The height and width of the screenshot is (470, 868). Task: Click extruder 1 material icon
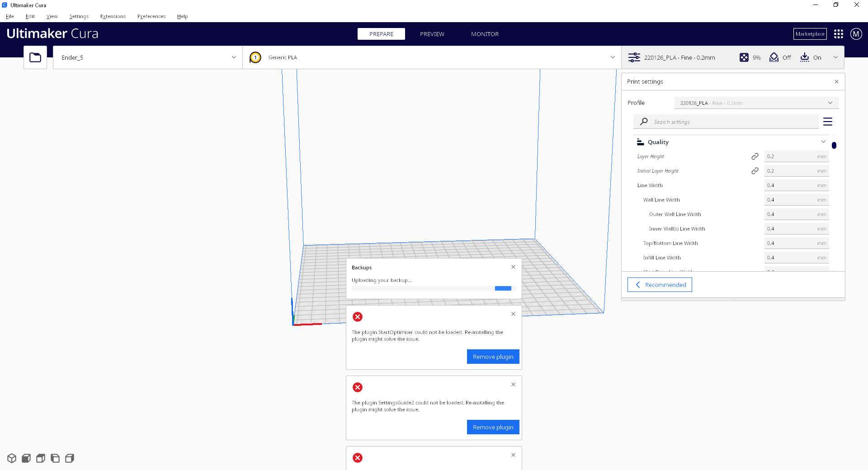[x=255, y=57]
